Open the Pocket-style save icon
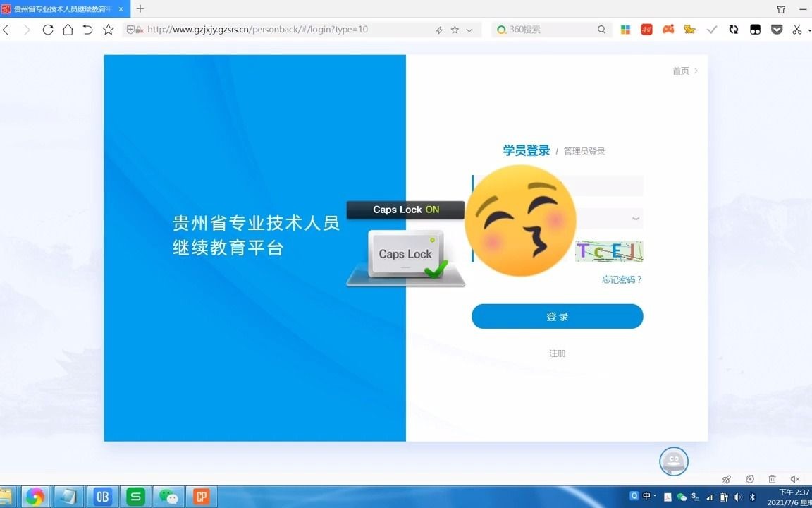The image size is (812, 508). (x=777, y=29)
